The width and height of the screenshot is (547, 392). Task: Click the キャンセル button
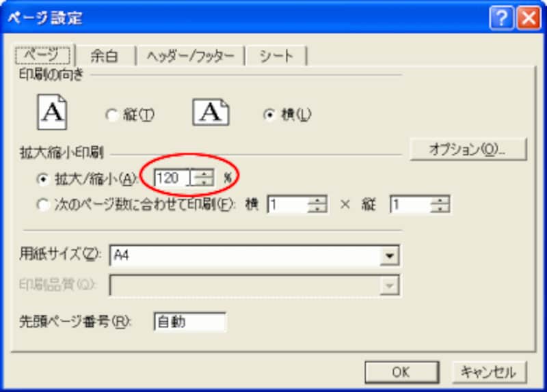click(489, 372)
